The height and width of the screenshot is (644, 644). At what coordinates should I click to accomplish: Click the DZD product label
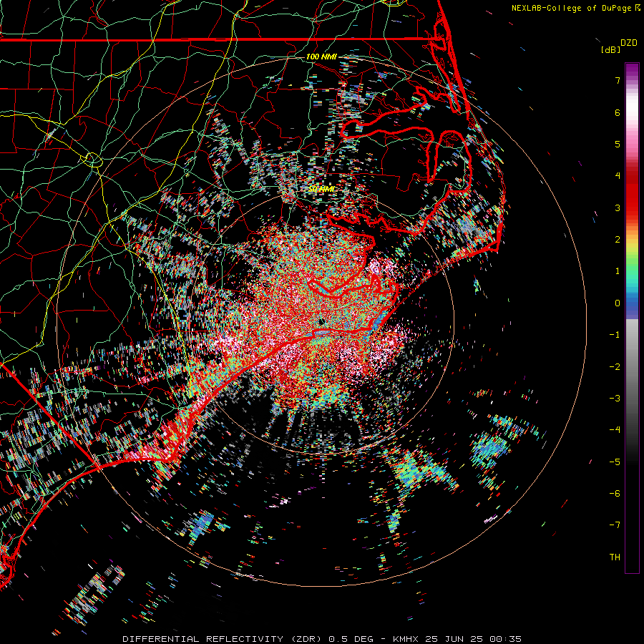pyautogui.click(x=629, y=43)
